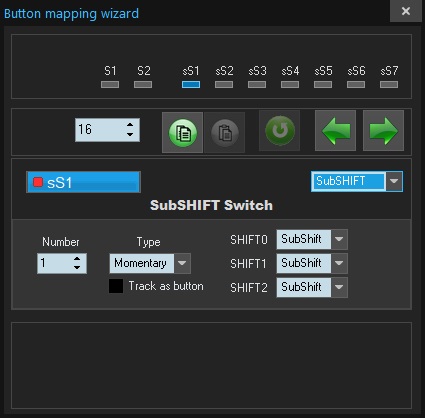425x418 pixels.
Task: Click the SHIFT1 label
Action: coord(248,264)
